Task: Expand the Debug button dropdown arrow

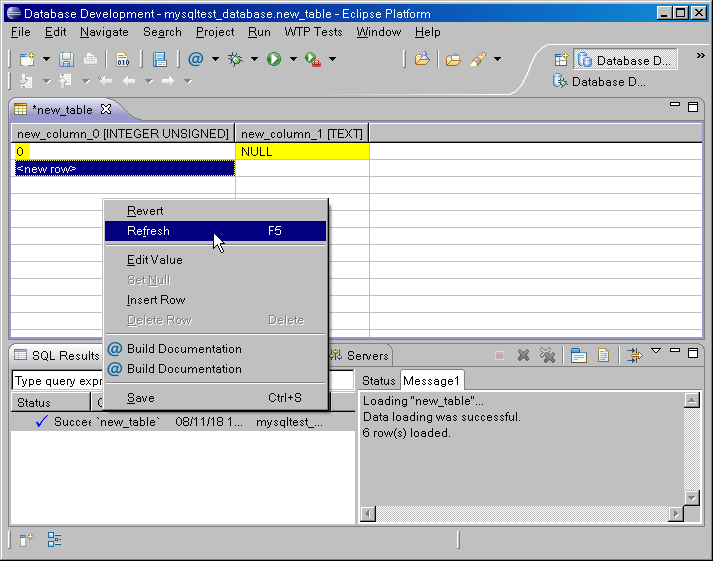Action: 254,60
